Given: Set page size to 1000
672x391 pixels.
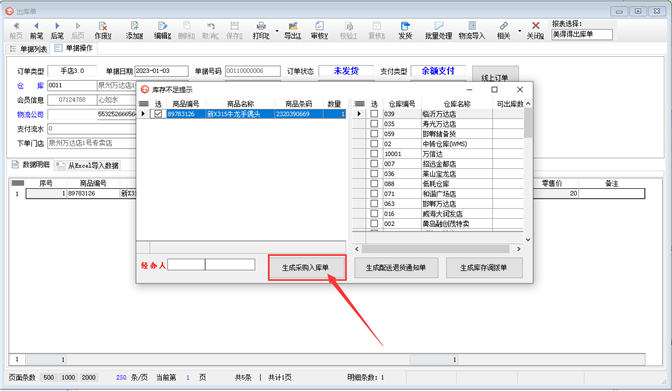Looking at the screenshot, I should [x=68, y=377].
